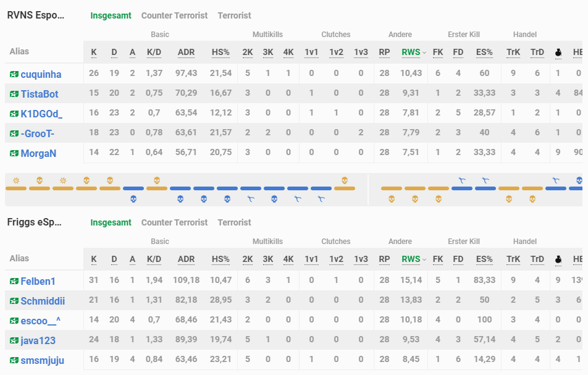Click the badge icon beside -GrooT-
The width and height of the screenshot is (588, 375).
14,133
